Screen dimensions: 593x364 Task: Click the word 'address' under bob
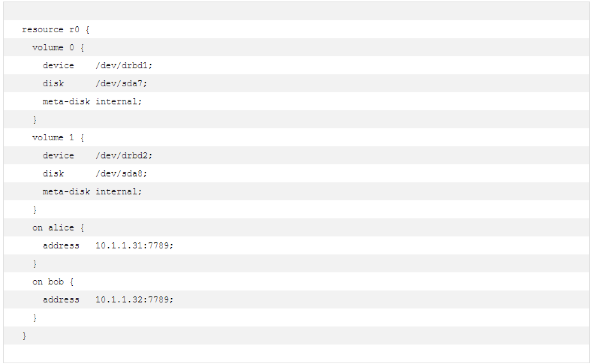pos(61,300)
